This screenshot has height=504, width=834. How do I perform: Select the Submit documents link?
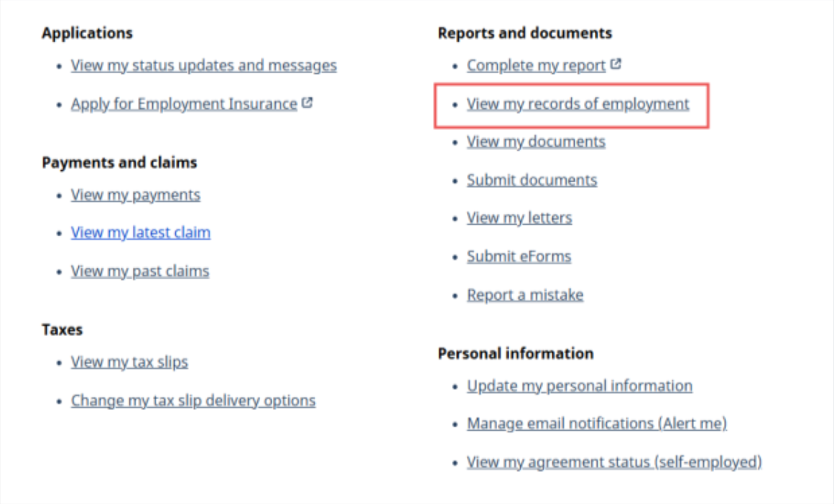point(532,180)
